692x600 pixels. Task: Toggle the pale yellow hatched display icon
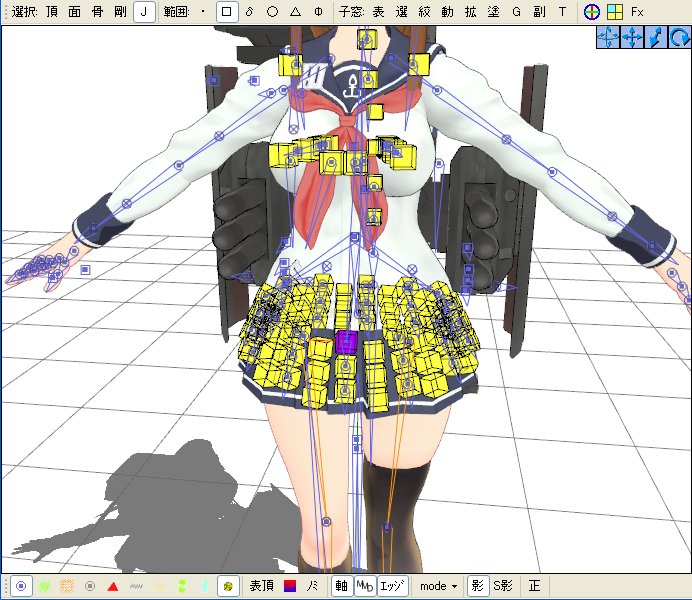(x=159, y=586)
